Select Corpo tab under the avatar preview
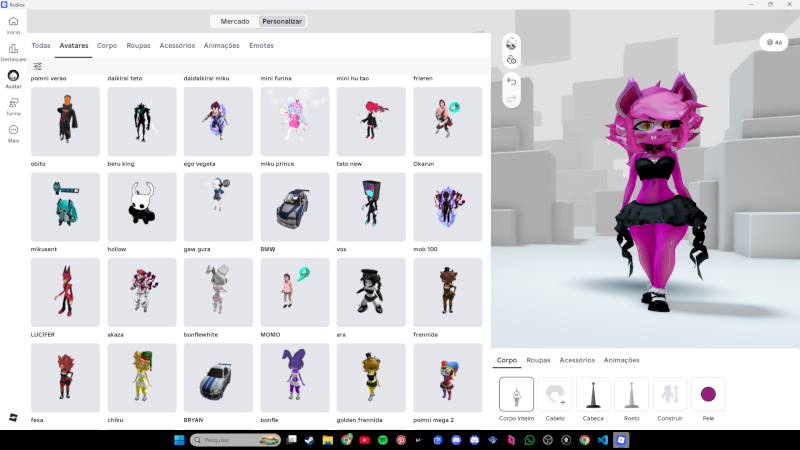Screen dimensions: 800x450 click(x=507, y=360)
